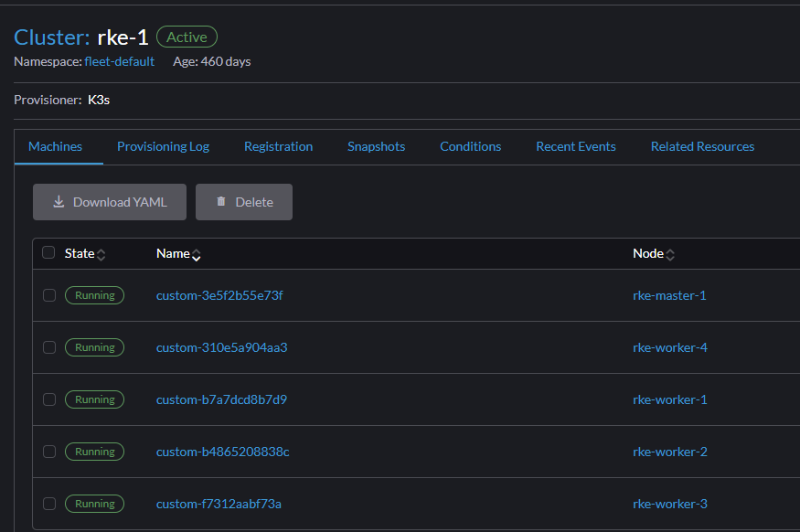Select checkbox for custom-310e5a904aa3
800x532 pixels.
pos(49,347)
